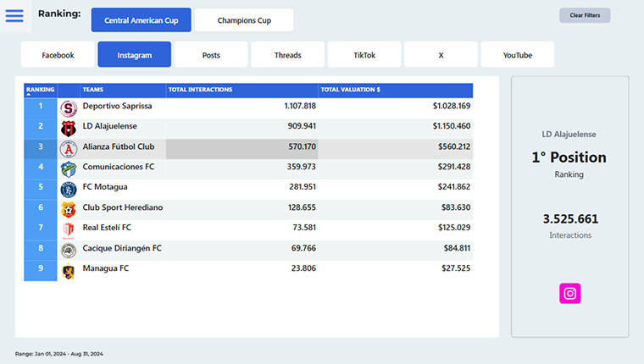This screenshot has height=364, width=644.
Task: Click valuation $83.630
Action: click(x=456, y=207)
